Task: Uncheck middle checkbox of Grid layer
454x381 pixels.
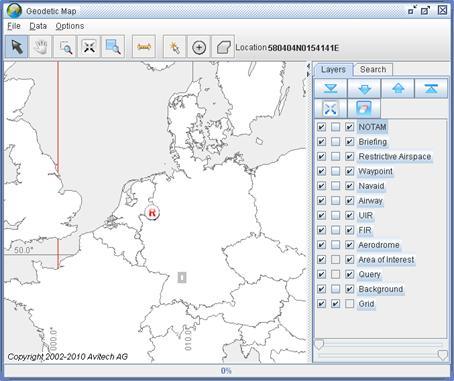Action: click(x=336, y=304)
